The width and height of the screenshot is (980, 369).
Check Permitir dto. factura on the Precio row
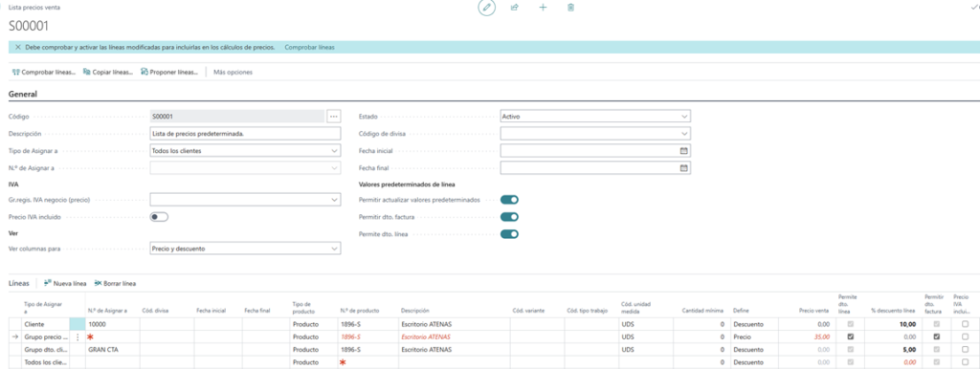click(x=936, y=336)
